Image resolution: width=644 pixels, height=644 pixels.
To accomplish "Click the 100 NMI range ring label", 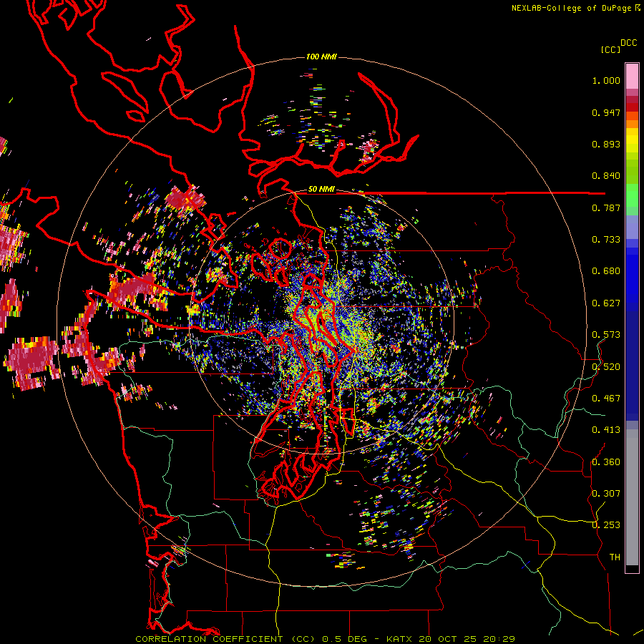I will (321, 57).
